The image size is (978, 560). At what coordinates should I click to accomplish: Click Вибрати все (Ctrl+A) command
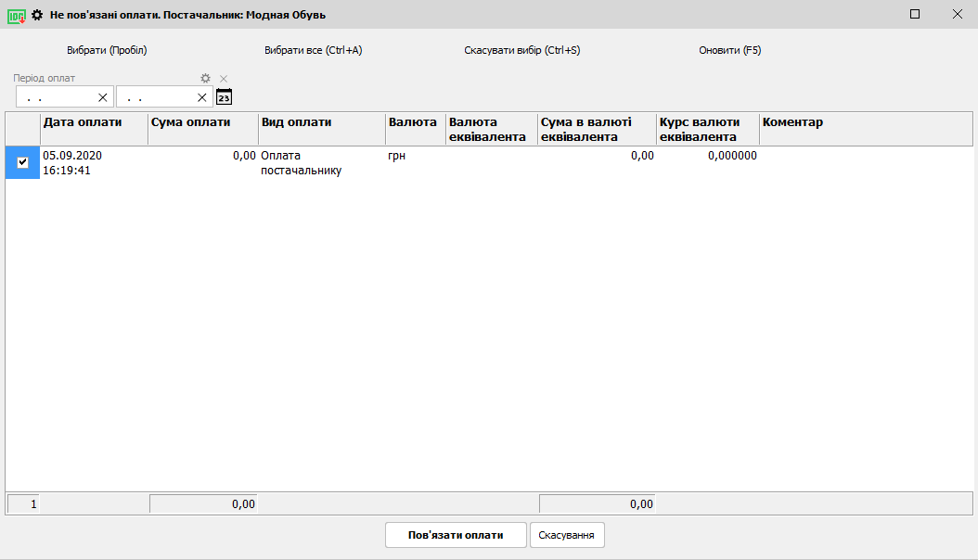click(313, 50)
